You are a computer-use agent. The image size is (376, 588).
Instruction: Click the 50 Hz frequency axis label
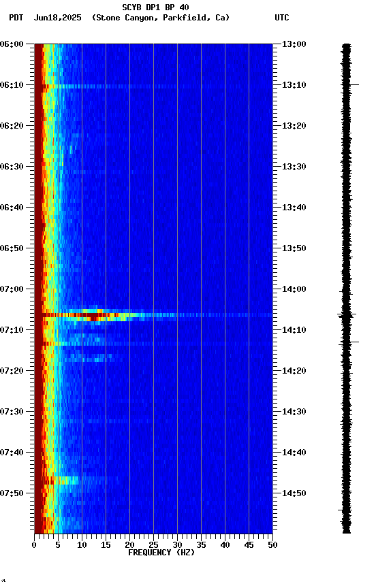pos(272,545)
